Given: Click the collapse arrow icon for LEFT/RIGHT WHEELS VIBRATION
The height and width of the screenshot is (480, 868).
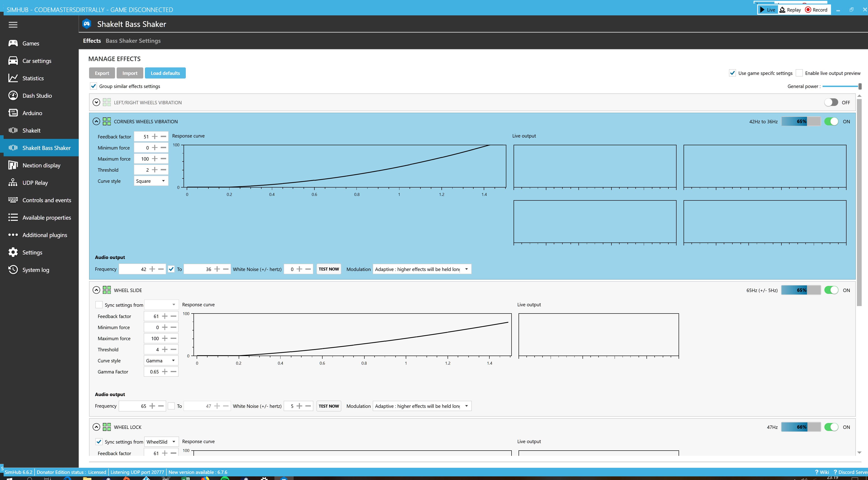Looking at the screenshot, I should (96, 102).
